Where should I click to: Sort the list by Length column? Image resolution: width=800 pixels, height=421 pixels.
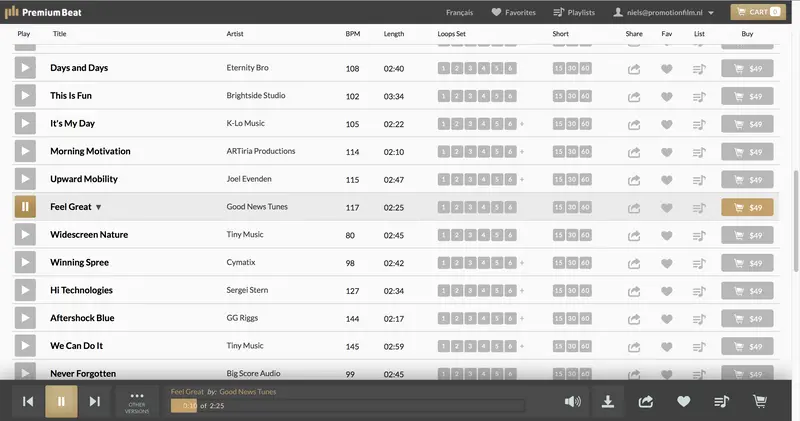(x=394, y=34)
